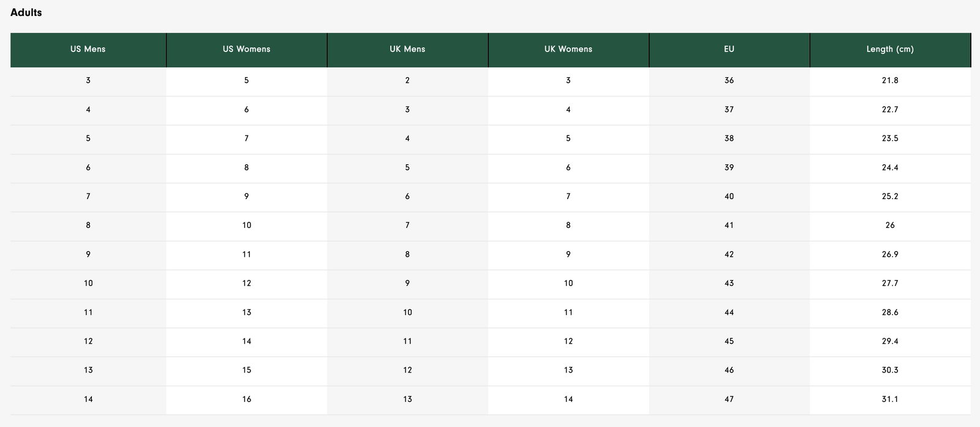Select the 30.3 length value
This screenshot has width=980, height=427.
(890, 370)
